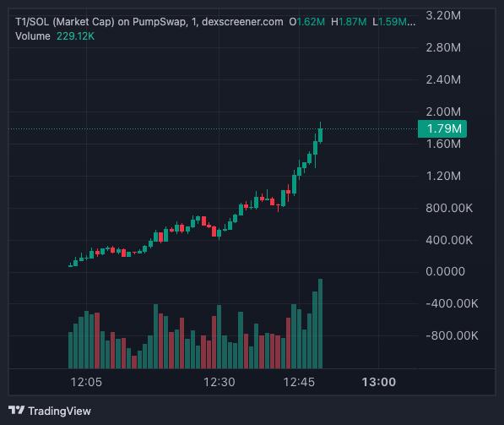Screen dimensions: 504x425
Task: Click the 1.79M current price label
Action: [442, 128]
